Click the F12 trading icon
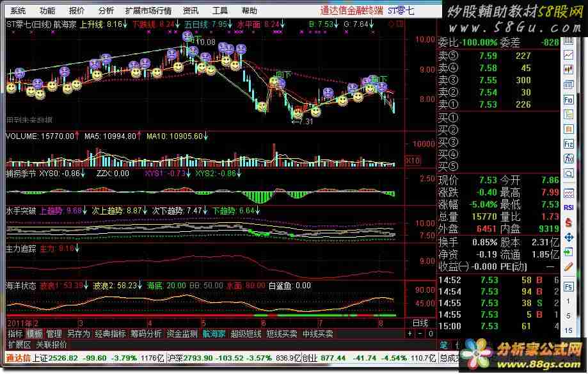588x374 pixels. 569,144
